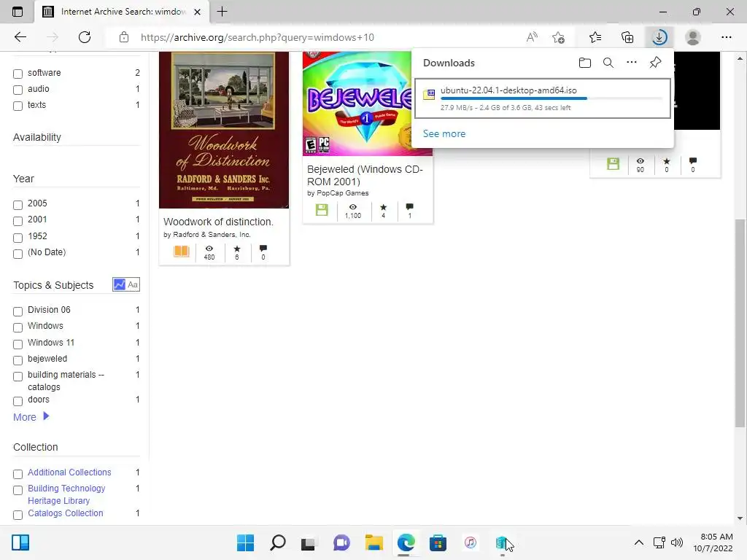This screenshot has height=560, width=747.
Task: Open Additional Collections link
Action: [69, 472]
